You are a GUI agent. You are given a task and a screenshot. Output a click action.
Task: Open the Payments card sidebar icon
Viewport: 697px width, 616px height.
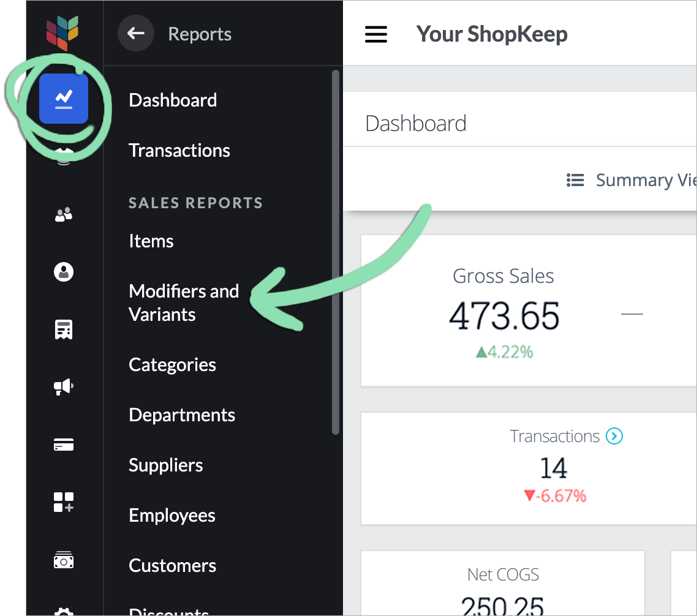pos(64,445)
